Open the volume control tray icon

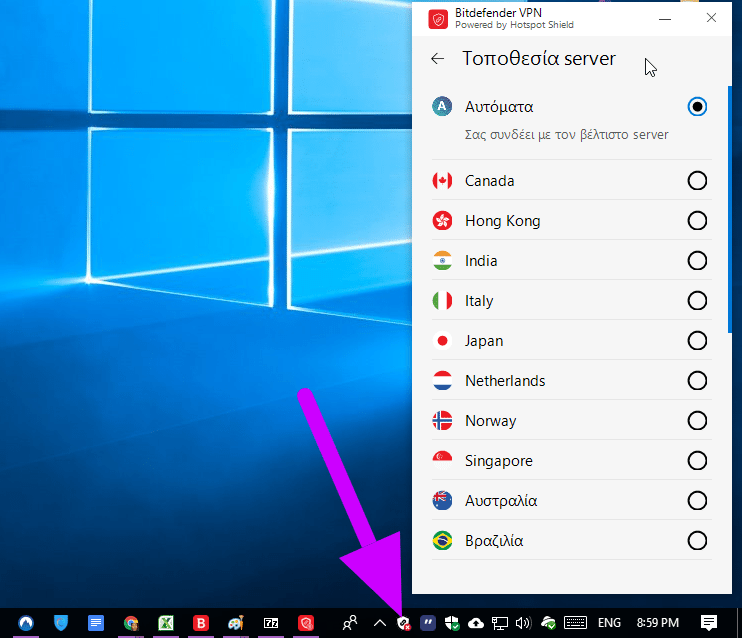(523, 623)
